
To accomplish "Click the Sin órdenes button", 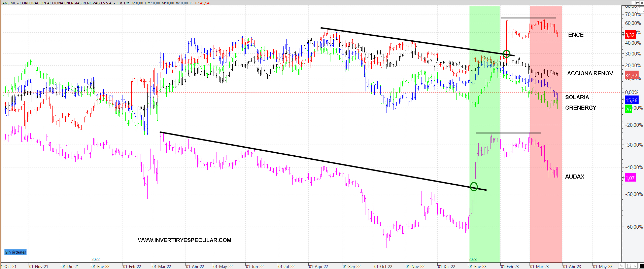I will coord(15,252).
